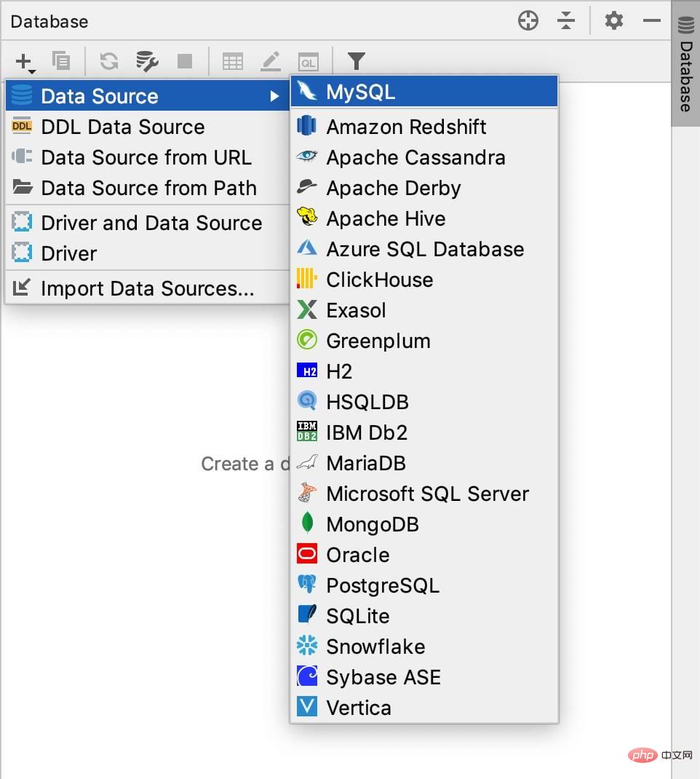The image size is (700, 779).
Task: Click the Edit pencil toolbar icon
Action: 271,62
